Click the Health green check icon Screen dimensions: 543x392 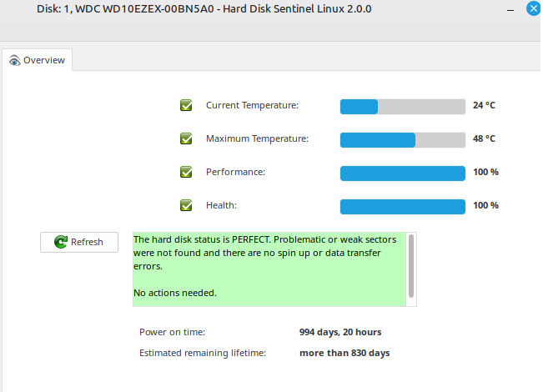186,205
